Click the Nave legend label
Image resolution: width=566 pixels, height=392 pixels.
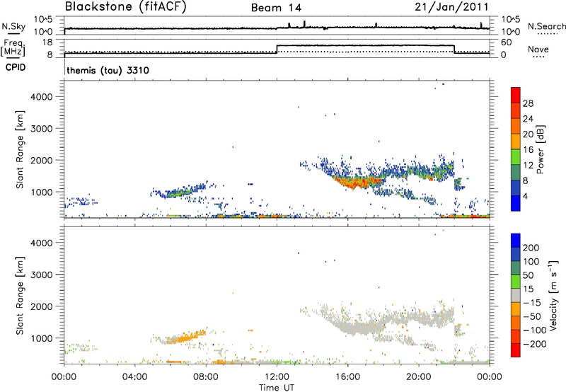click(538, 50)
